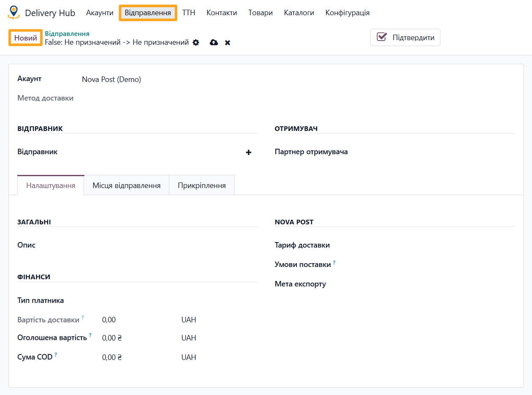Click the Delivery Hub logo icon
532x395 pixels.
pos(14,13)
